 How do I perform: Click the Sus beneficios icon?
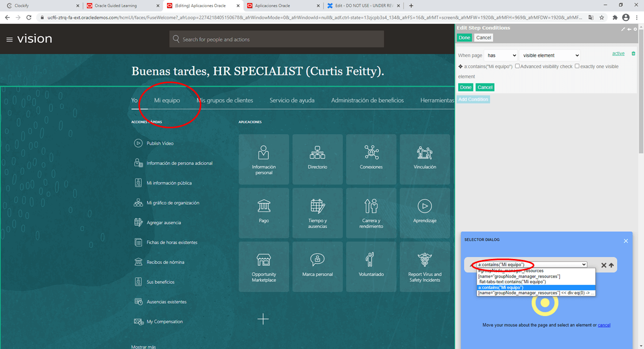click(138, 282)
